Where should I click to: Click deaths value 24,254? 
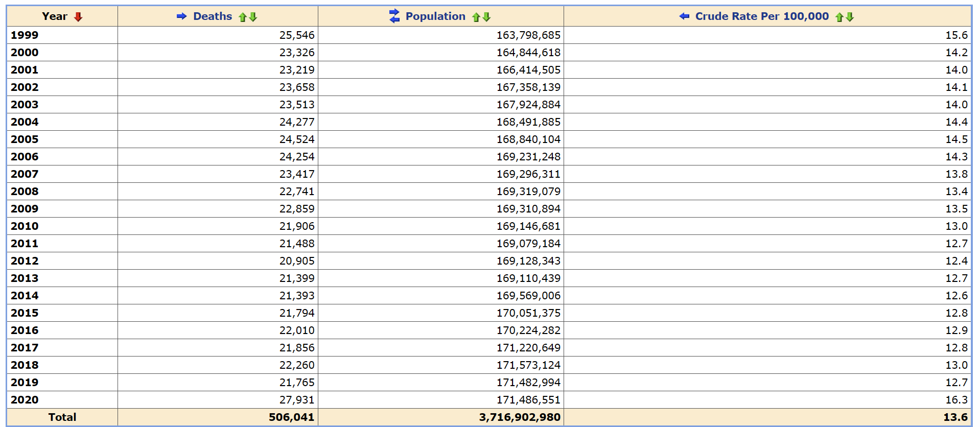point(297,157)
